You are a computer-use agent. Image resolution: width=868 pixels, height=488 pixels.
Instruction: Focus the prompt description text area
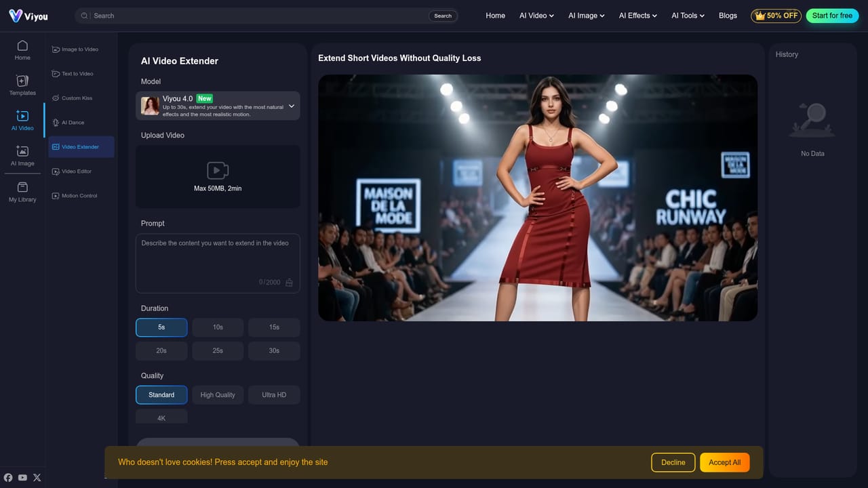218,263
